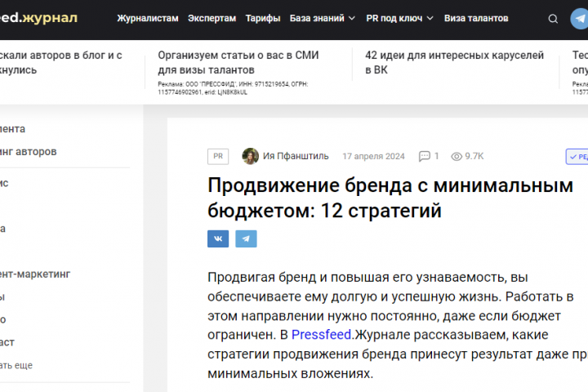Open the comments bubble icon
This screenshot has height=392, width=588.
pos(424,156)
